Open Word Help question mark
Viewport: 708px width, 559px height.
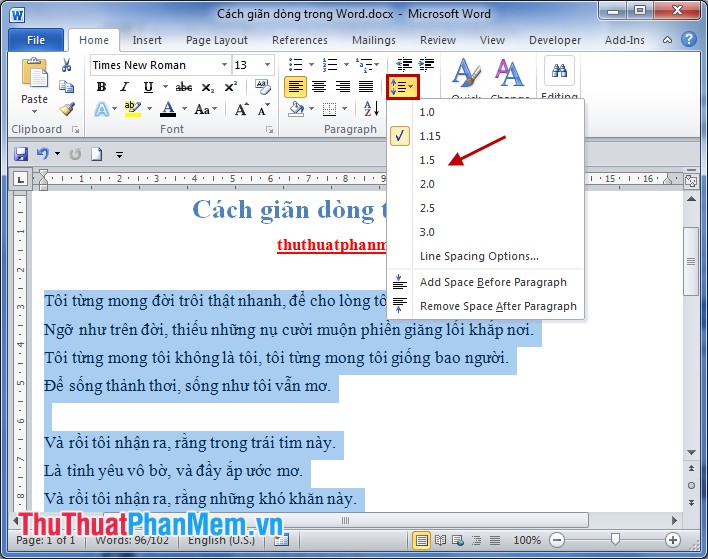pos(689,39)
